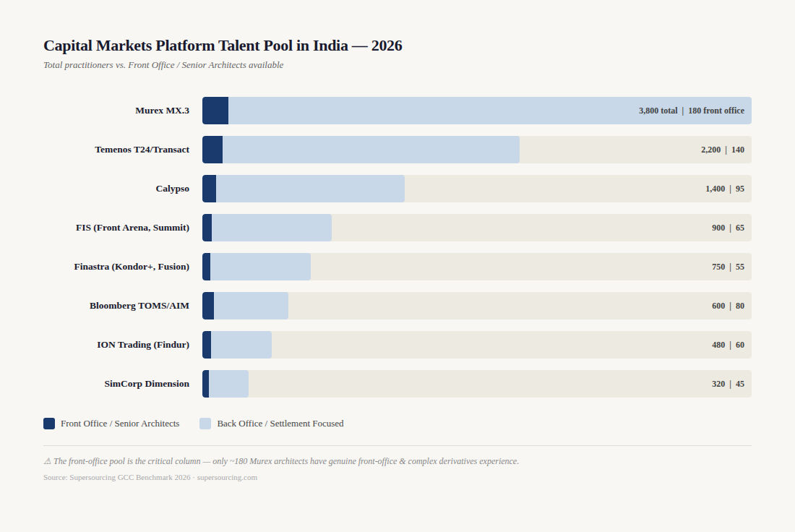This screenshot has height=532, width=795.
Task: Click the light back-office bar segment for Calypso
Action: 310,189
